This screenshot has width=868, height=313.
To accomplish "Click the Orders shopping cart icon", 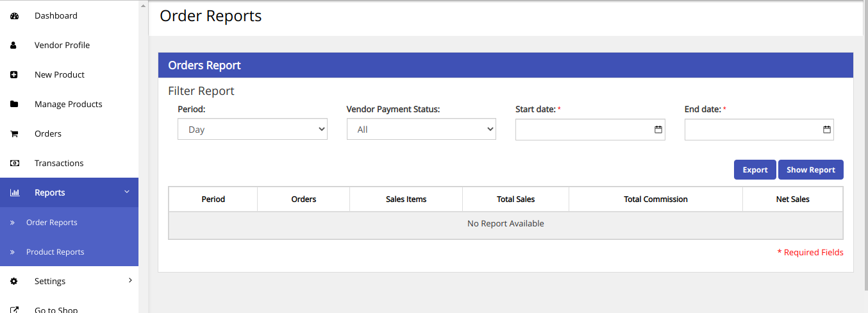I will tap(14, 134).
